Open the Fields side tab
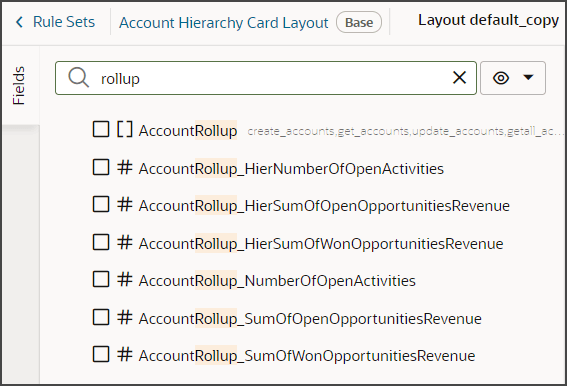The width and height of the screenshot is (567, 386). (19, 85)
